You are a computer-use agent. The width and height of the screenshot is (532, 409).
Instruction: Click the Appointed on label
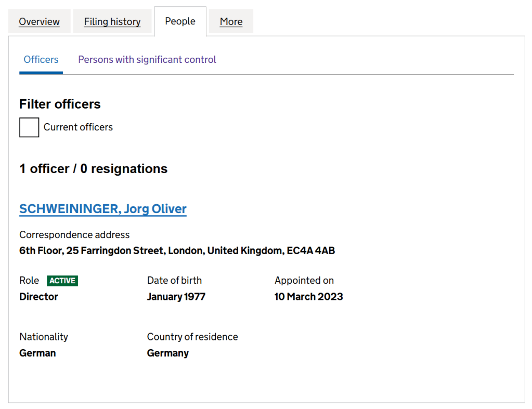click(x=304, y=281)
